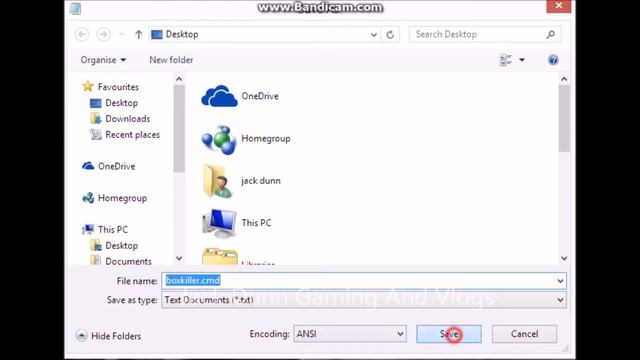Open the Save as type dropdown
This screenshot has height=360, width=640.
(x=364, y=300)
